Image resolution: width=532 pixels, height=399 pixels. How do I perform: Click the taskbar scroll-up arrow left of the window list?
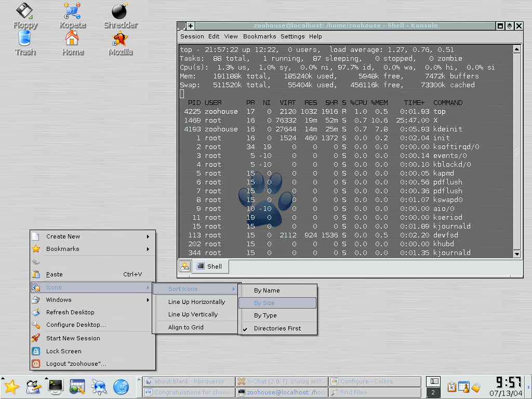click(x=139, y=379)
